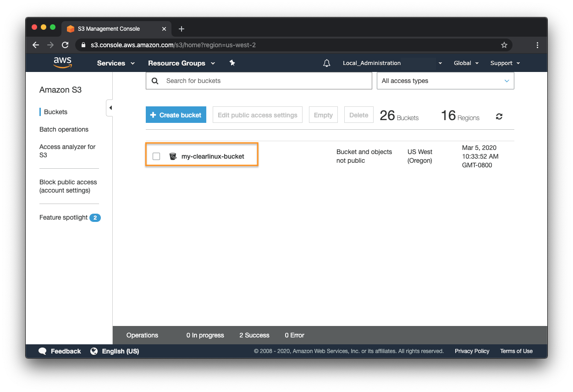
Task: Click the language globe icon
Action: 94,351
